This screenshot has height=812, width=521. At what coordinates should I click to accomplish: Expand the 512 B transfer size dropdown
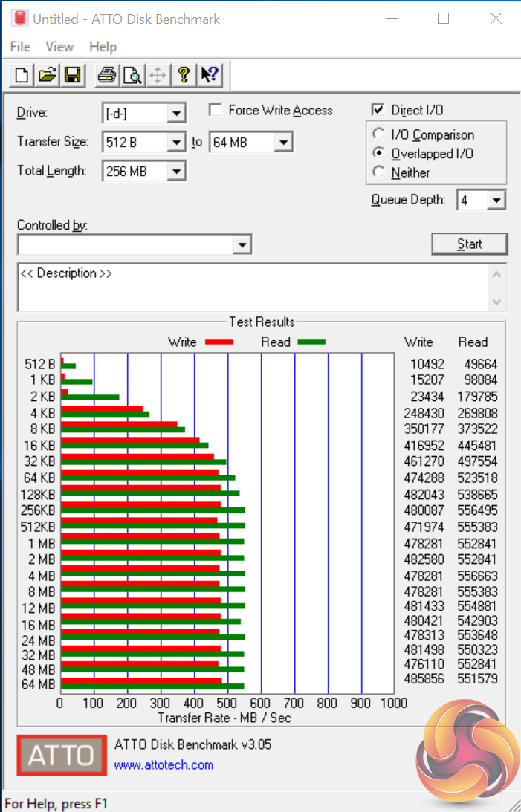[x=177, y=142]
